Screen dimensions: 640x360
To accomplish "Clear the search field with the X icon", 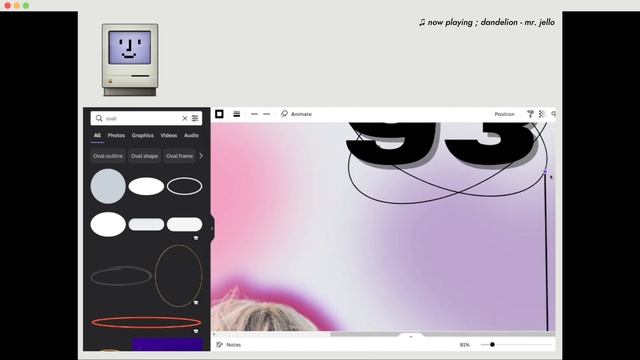I will click(x=184, y=118).
